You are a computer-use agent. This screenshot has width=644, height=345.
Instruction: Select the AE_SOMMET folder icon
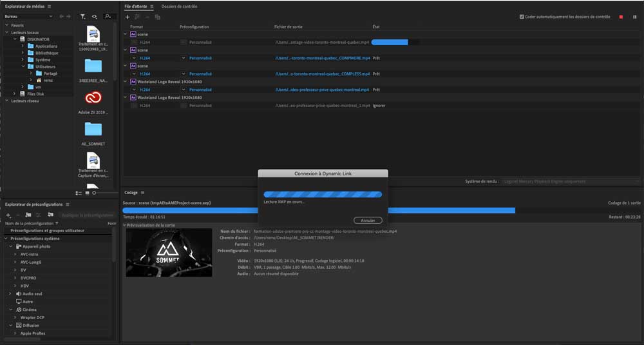coord(93,129)
